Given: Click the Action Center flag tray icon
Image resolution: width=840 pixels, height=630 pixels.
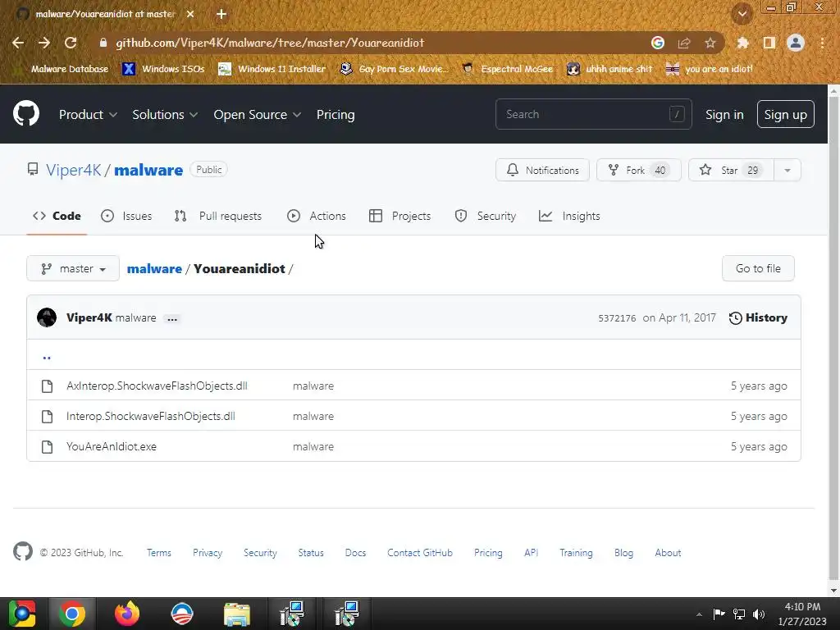Looking at the screenshot, I should [x=719, y=614].
